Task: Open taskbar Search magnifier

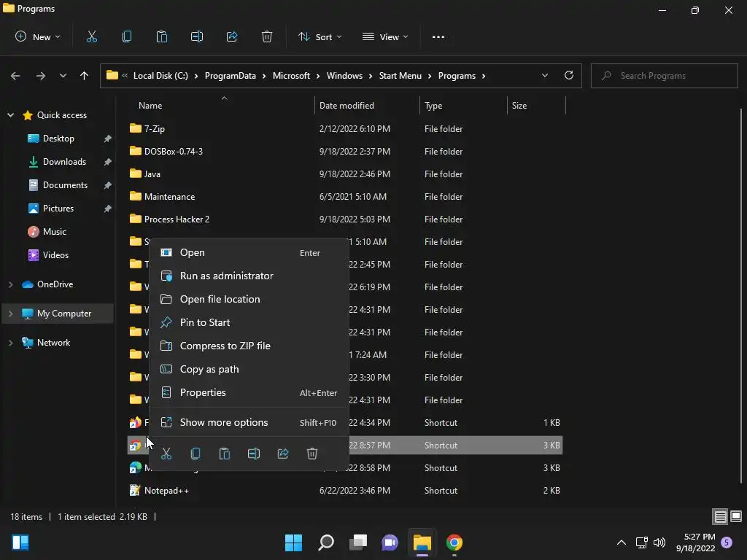Action: [x=326, y=542]
